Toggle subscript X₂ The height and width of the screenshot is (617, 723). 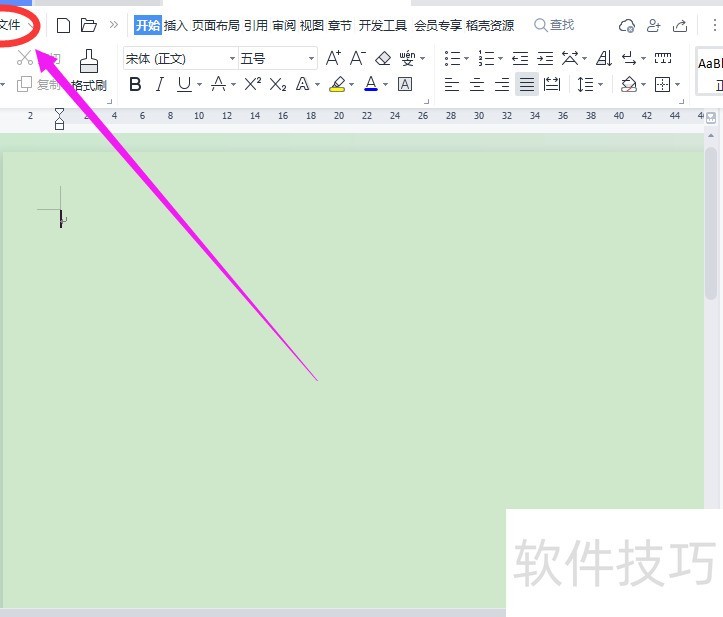278,84
